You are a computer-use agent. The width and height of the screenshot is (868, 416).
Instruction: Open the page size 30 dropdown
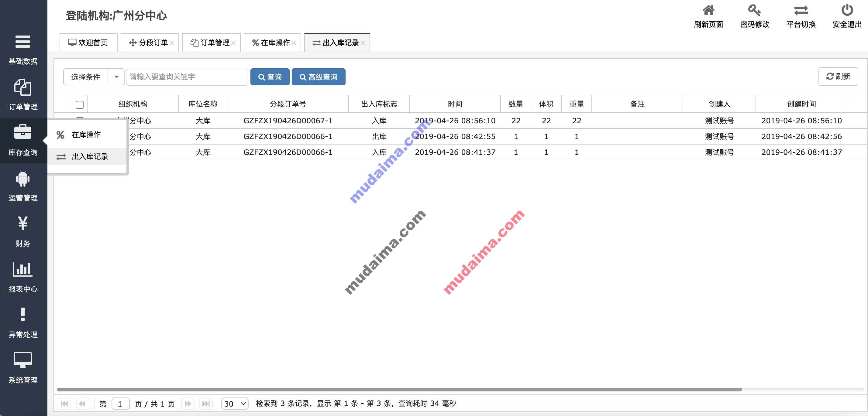[235, 404]
